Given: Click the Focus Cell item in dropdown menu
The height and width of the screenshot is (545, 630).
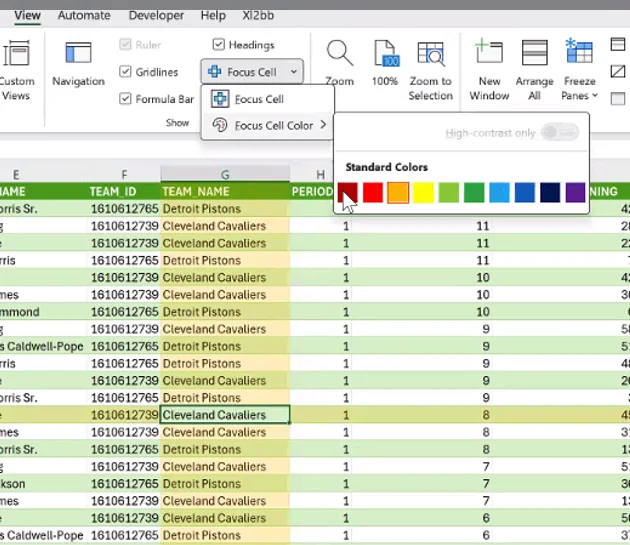Looking at the screenshot, I should tap(267, 99).
